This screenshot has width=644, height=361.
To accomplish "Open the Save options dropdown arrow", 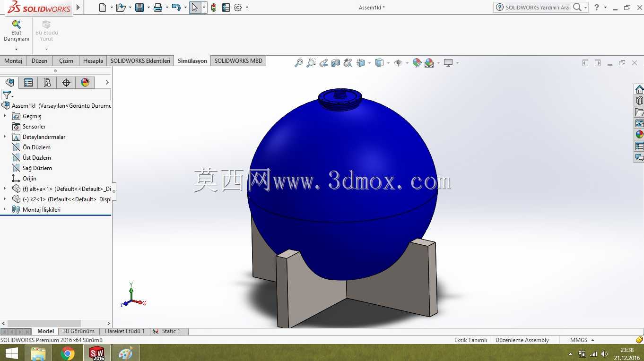I will (x=148, y=8).
